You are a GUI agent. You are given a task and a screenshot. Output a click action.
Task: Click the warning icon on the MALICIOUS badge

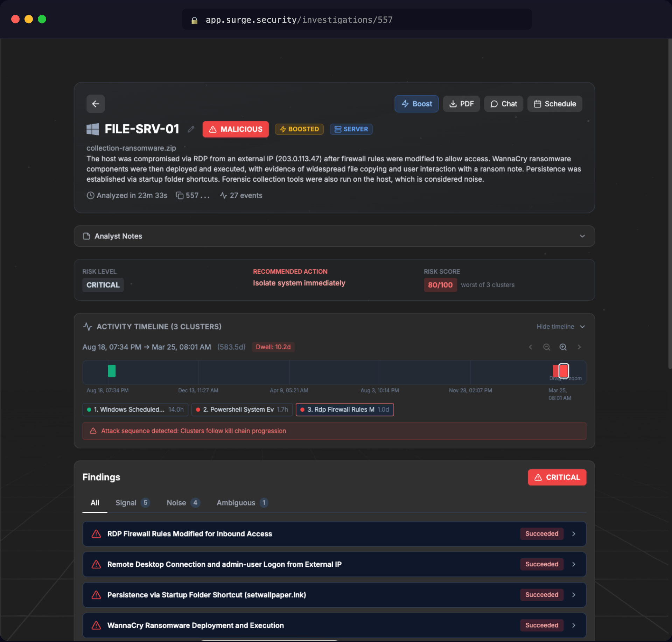pos(213,129)
